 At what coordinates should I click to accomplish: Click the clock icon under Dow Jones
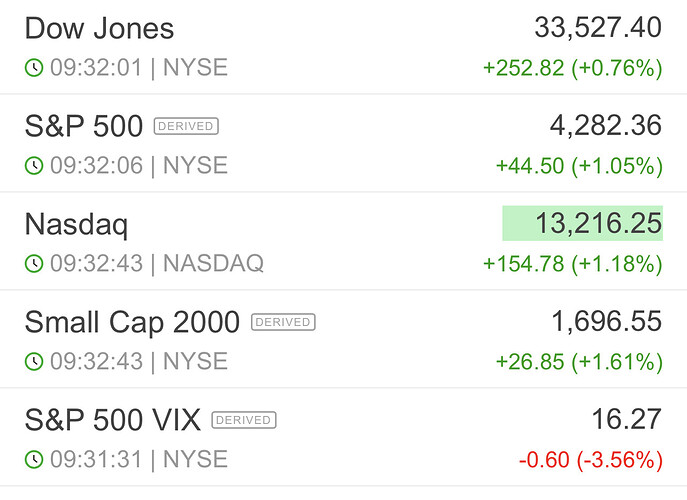(x=34, y=68)
